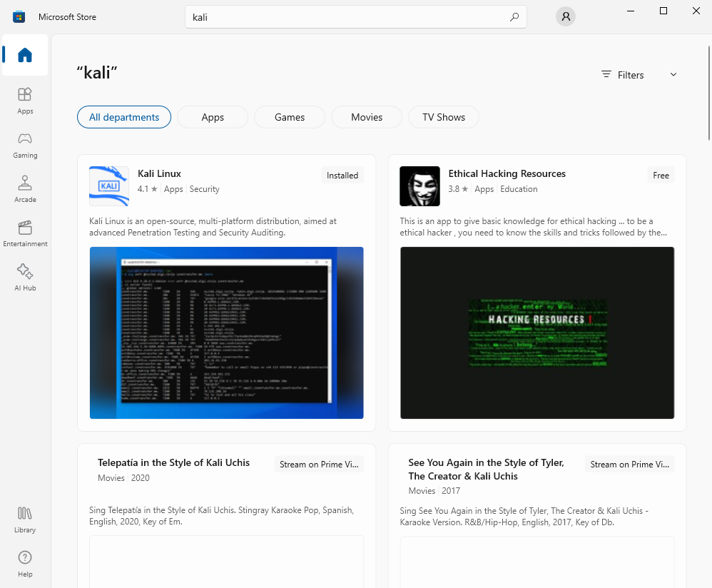Screen dimensions: 712x588
Task: Click the search magnifier in the search bar
Action: coord(514,16)
